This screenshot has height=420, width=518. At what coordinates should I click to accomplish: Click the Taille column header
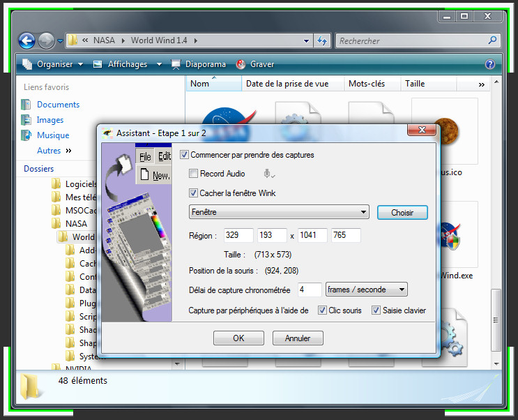tap(429, 84)
